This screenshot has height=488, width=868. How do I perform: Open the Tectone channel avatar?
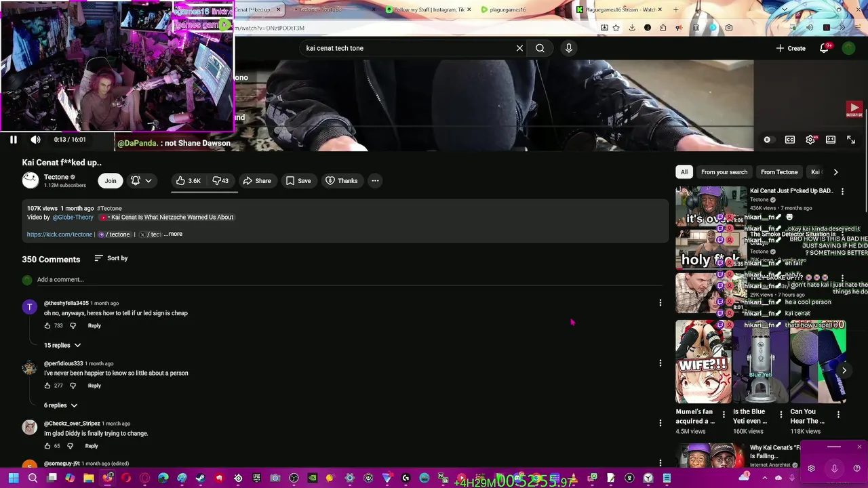point(31,180)
